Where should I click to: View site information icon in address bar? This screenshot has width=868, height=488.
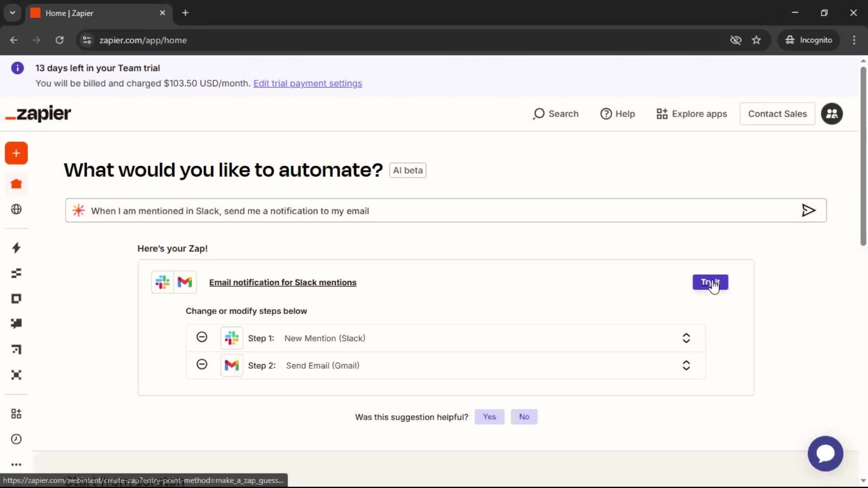tap(87, 40)
